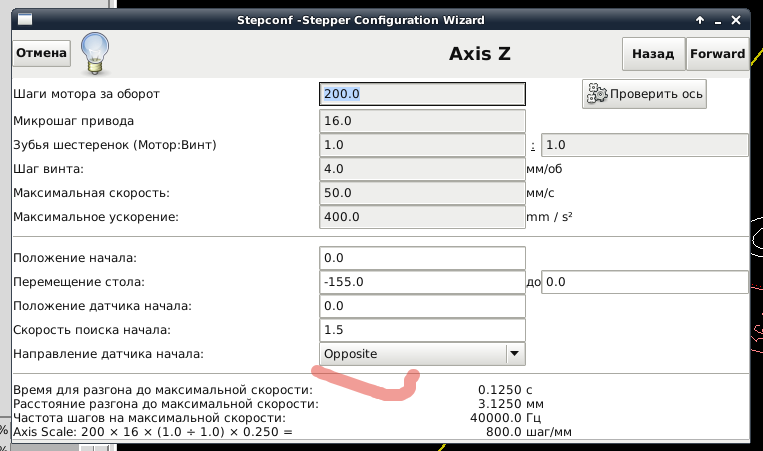This screenshot has width=763, height=451.
Task: Click the Axis Scale formula text
Action: coord(153,432)
